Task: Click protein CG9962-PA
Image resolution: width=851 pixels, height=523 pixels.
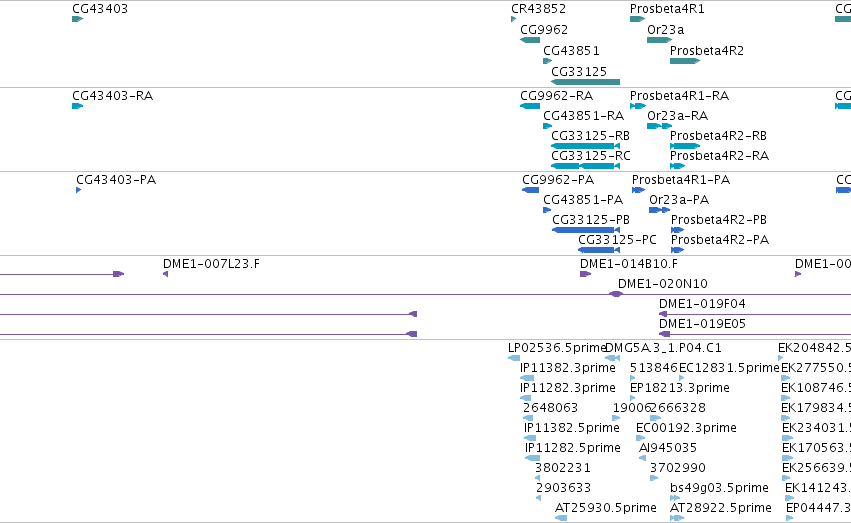Action: pyautogui.click(x=558, y=180)
